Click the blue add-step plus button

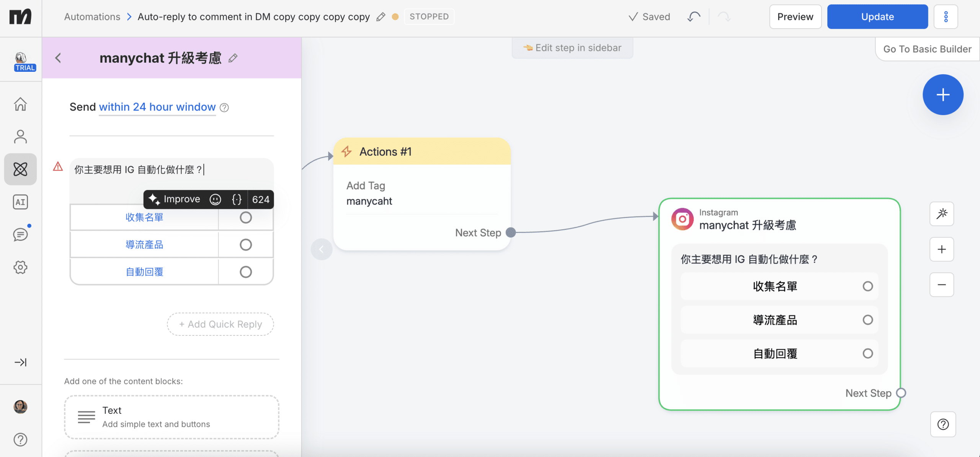[x=943, y=95]
